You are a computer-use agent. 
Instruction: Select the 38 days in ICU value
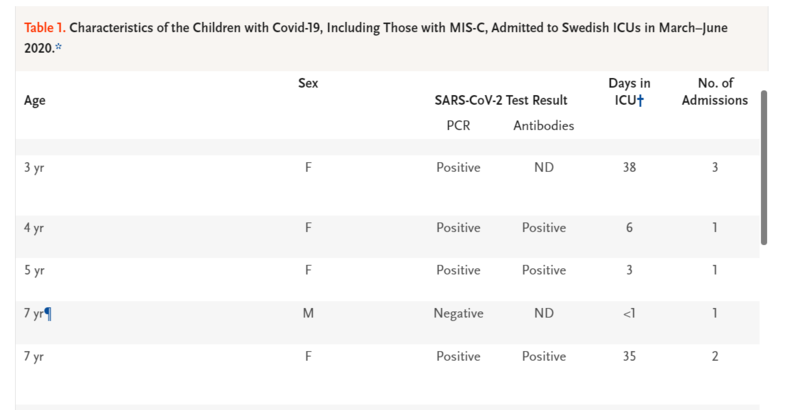point(629,167)
